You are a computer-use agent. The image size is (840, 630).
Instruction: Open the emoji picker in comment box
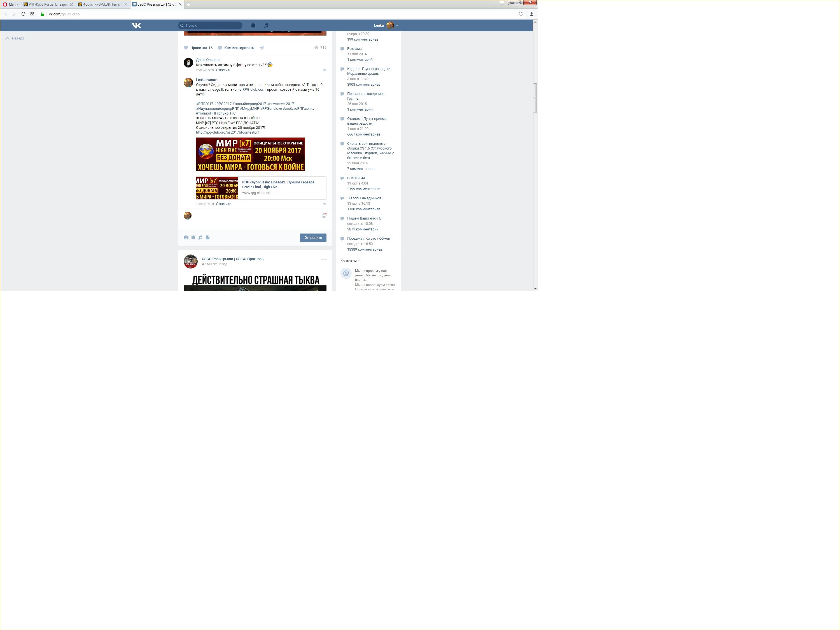pos(324,216)
